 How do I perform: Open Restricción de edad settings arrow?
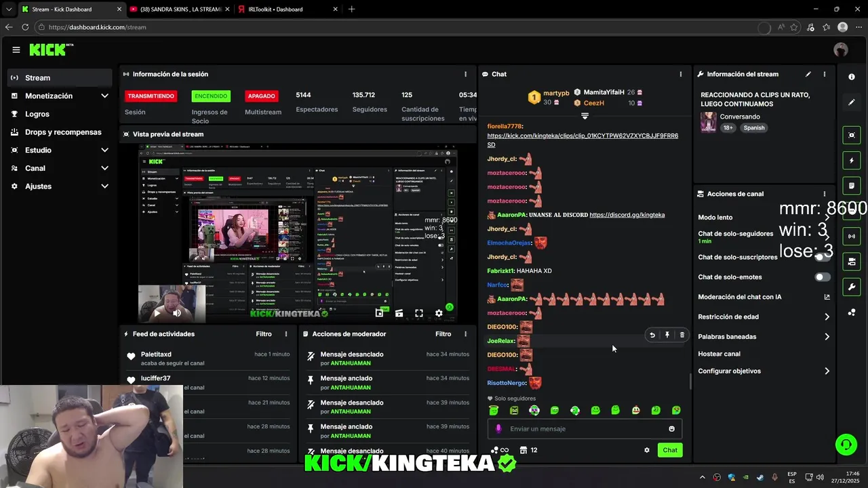tap(827, 317)
